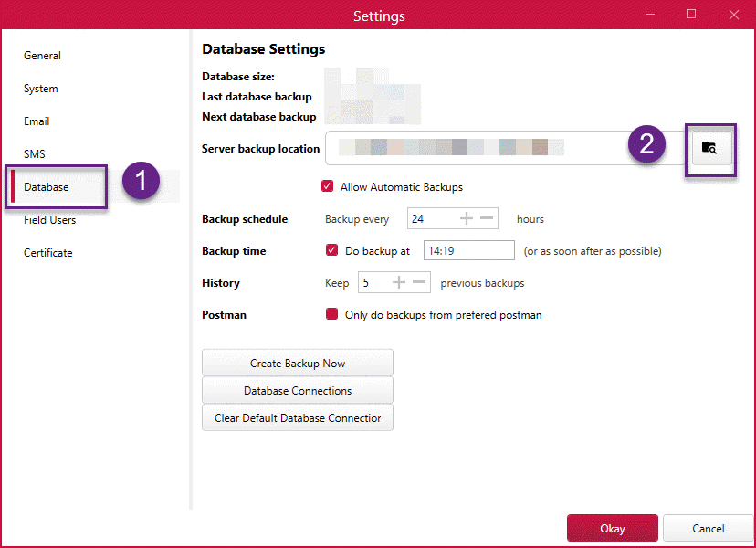Close the Settings window
Image resolution: width=756 pixels, height=548 pixels.
point(734,15)
